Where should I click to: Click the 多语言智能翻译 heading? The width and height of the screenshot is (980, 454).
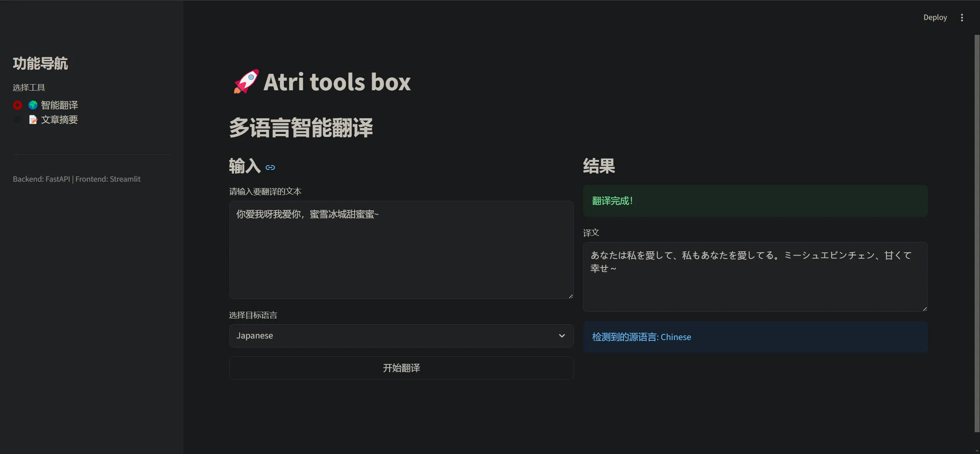click(301, 127)
